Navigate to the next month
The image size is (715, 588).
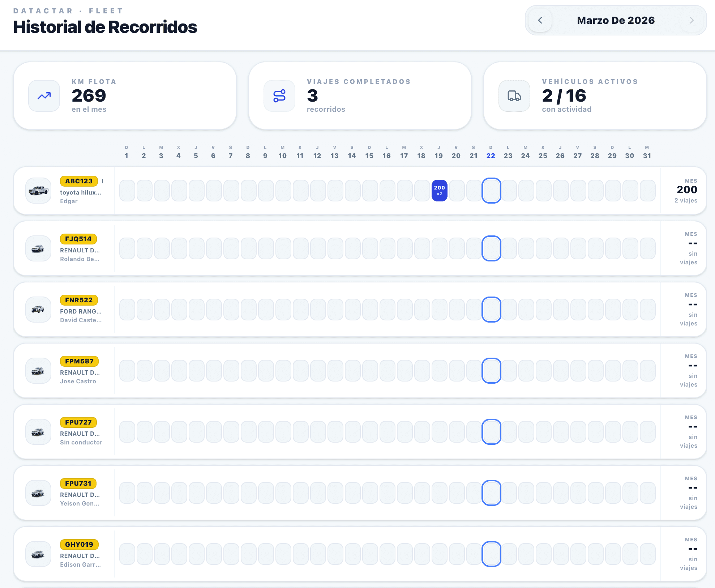[x=692, y=20]
